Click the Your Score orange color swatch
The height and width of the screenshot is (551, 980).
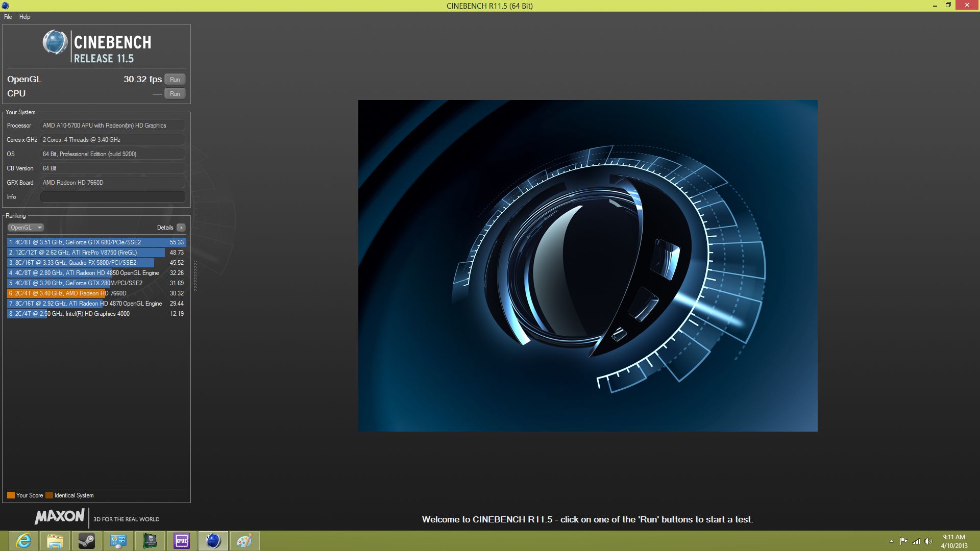[x=11, y=495]
